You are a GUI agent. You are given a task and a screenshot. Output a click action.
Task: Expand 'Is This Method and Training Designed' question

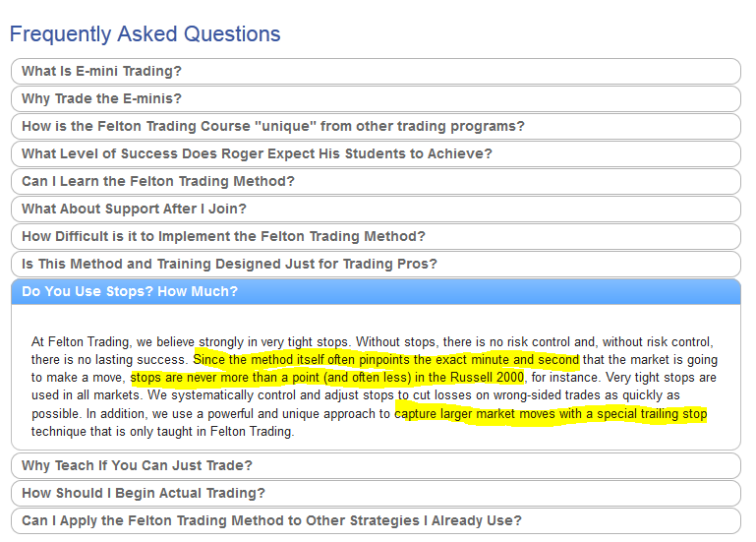click(376, 264)
